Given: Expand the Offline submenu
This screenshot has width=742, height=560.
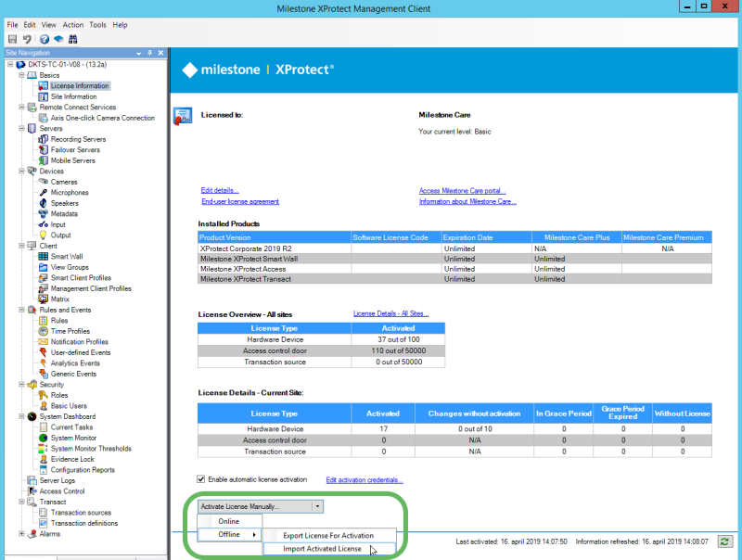Looking at the screenshot, I should 229,536.
